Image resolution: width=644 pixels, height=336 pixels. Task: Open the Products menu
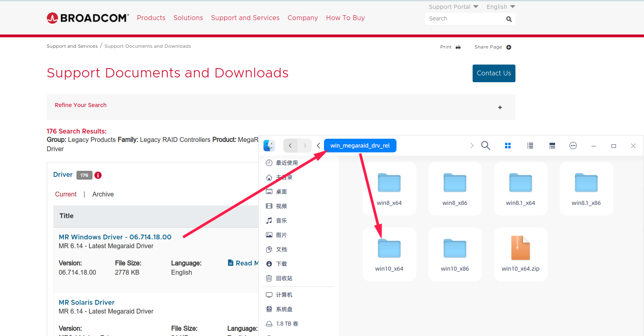151,18
